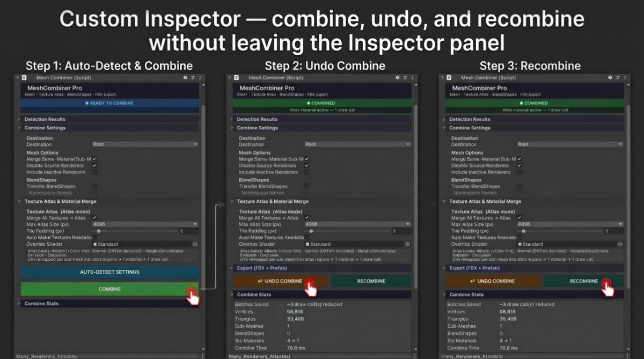Open presets icon in Step 2 panel header
This screenshot has width=644, height=359.
pyautogui.click(x=405, y=78)
